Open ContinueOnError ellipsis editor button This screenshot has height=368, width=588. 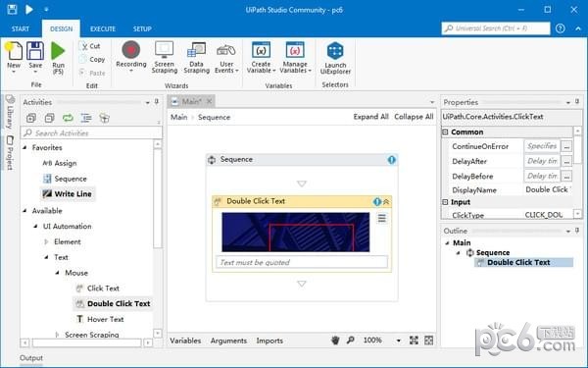click(566, 146)
